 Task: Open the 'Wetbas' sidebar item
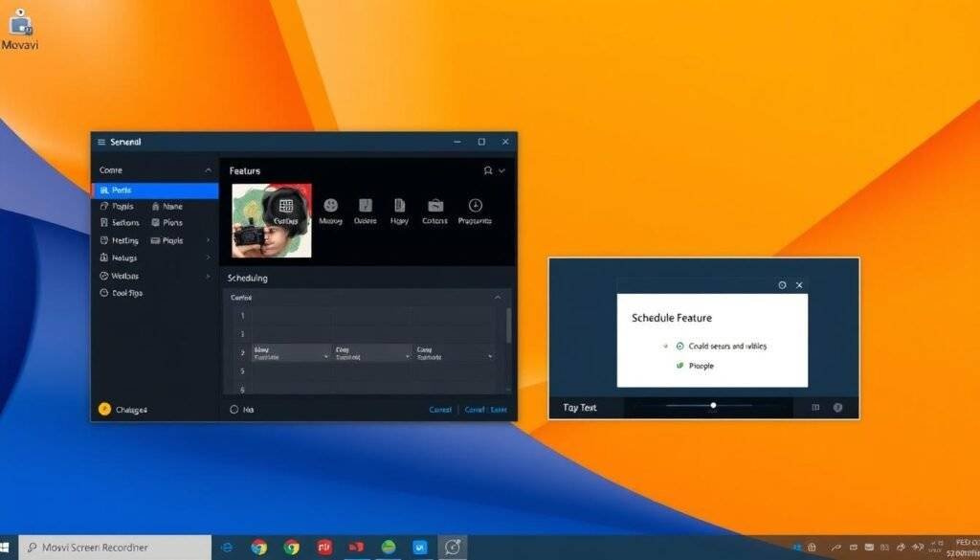(x=120, y=276)
